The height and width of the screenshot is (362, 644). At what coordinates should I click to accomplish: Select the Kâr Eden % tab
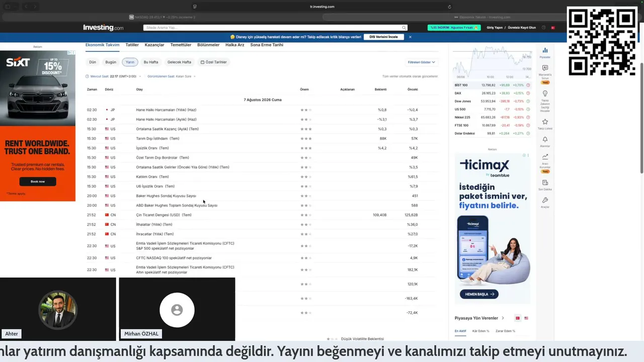coord(481,331)
